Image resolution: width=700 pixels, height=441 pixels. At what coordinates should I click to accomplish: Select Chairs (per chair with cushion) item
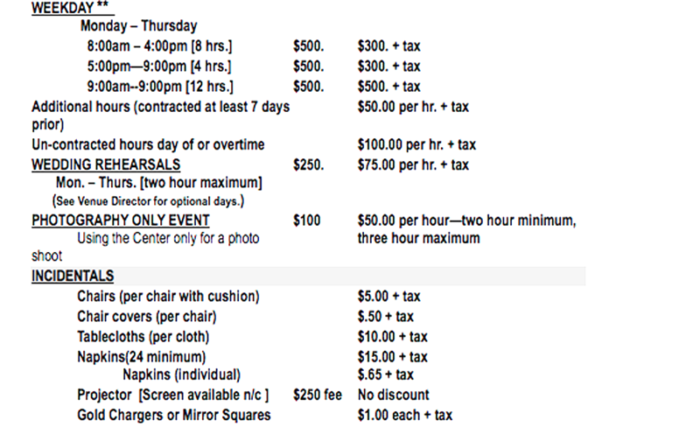(x=168, y=297)
